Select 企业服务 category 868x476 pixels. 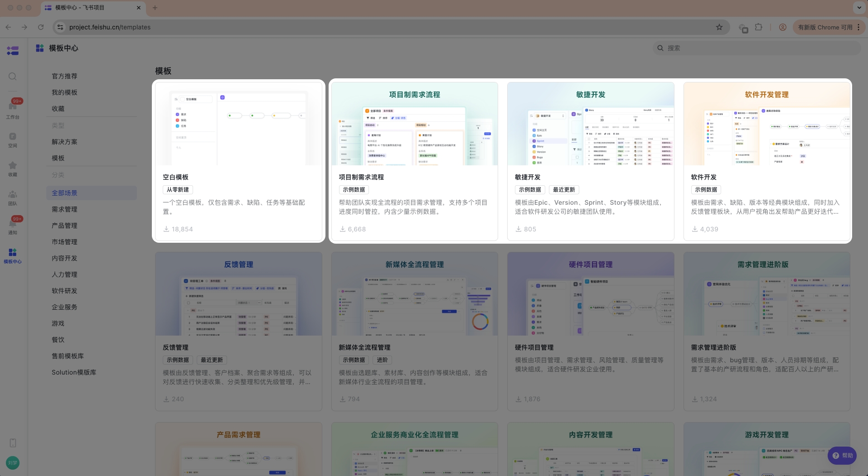[x=64, y=307]
